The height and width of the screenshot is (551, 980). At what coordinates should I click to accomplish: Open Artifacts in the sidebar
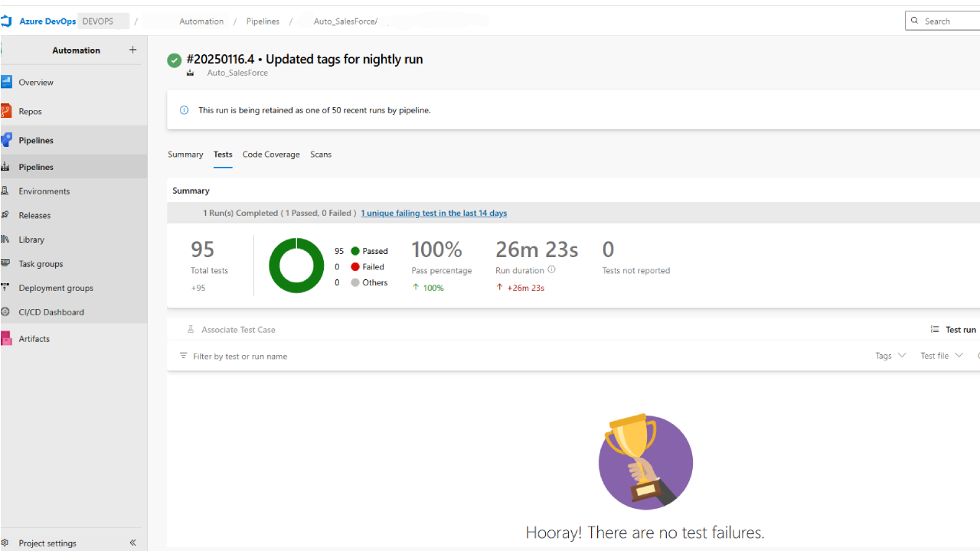(34, 338)
